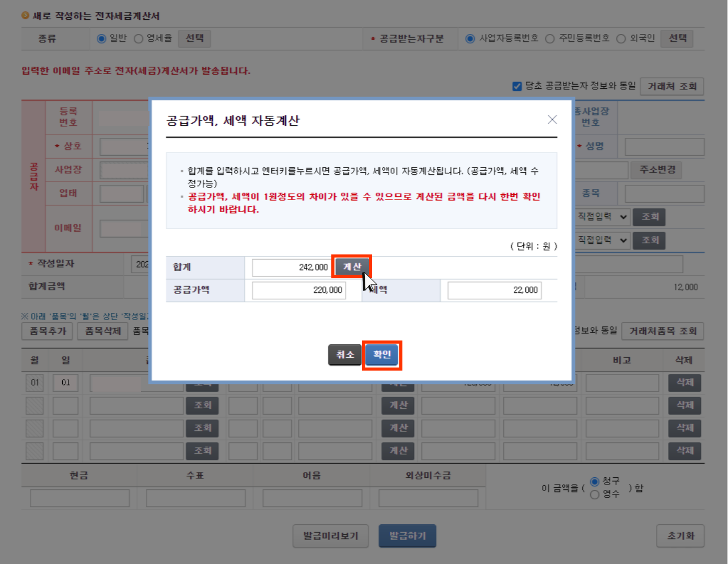
Task: Select the 영수 radio button
Action: [x=595, y=495]
